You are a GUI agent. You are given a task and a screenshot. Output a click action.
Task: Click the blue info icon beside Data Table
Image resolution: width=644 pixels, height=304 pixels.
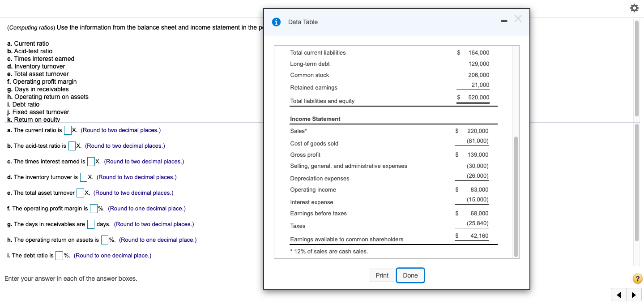(276, 21)
